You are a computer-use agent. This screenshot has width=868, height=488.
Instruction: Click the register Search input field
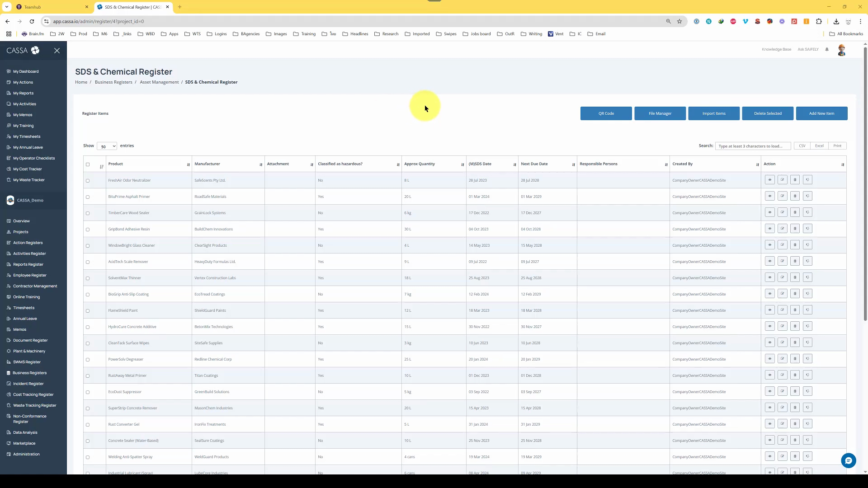pyautogui.click(x=752, y=146)
